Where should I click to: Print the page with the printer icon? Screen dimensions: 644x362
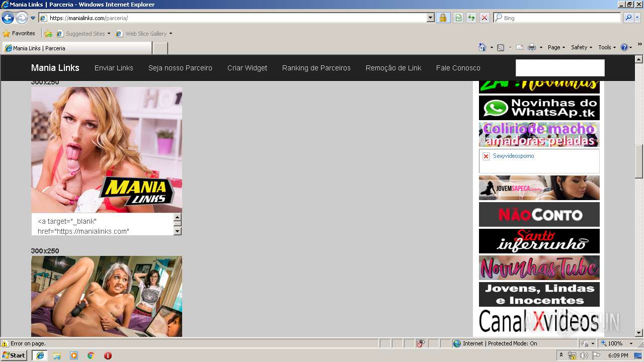point(532,47)
